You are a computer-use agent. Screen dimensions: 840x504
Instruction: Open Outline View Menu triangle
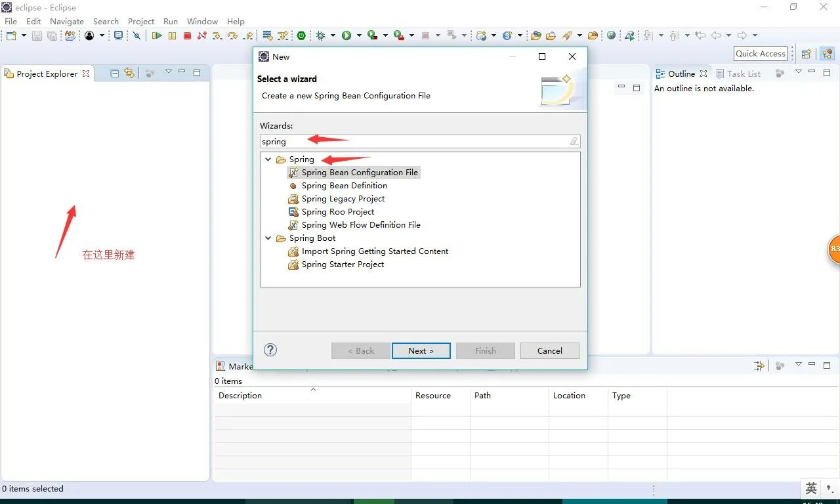[798, 72]
